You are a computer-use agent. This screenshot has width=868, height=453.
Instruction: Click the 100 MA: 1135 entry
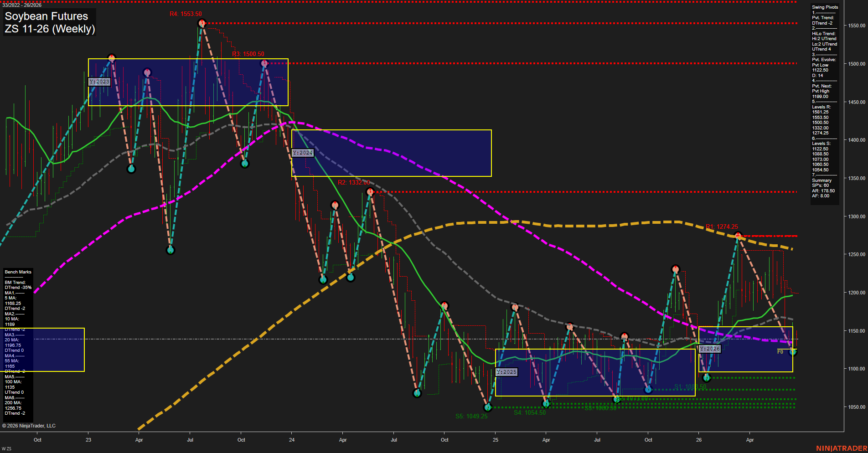tap(13, 385)
